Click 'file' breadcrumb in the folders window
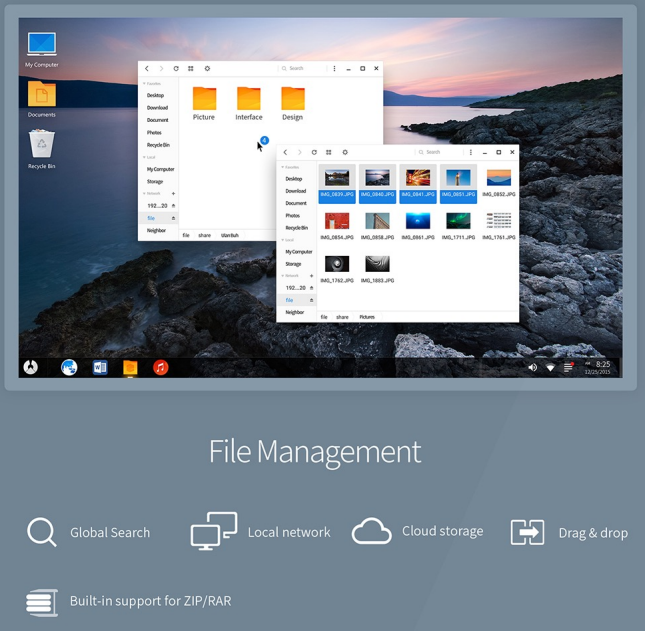Image resolution: width=645 pixels, height=631 pixels. pyautogui.click(x=186, y=235)
